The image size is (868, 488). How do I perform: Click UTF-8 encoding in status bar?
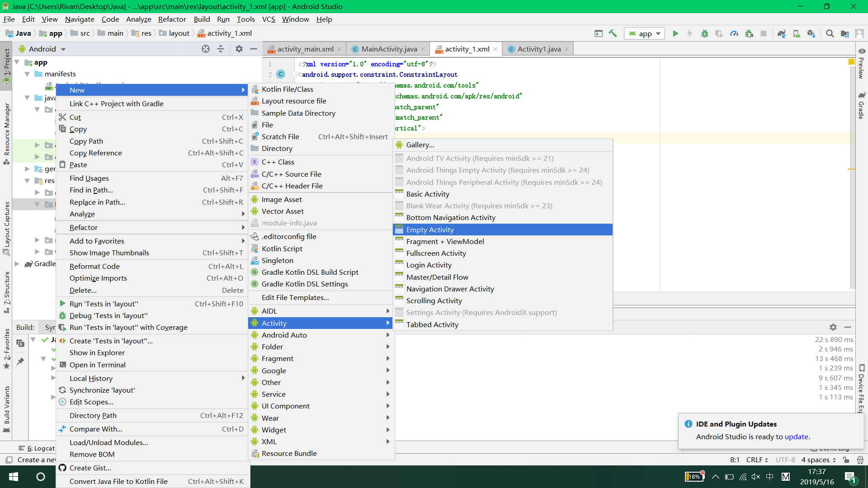tap(785, 460)
